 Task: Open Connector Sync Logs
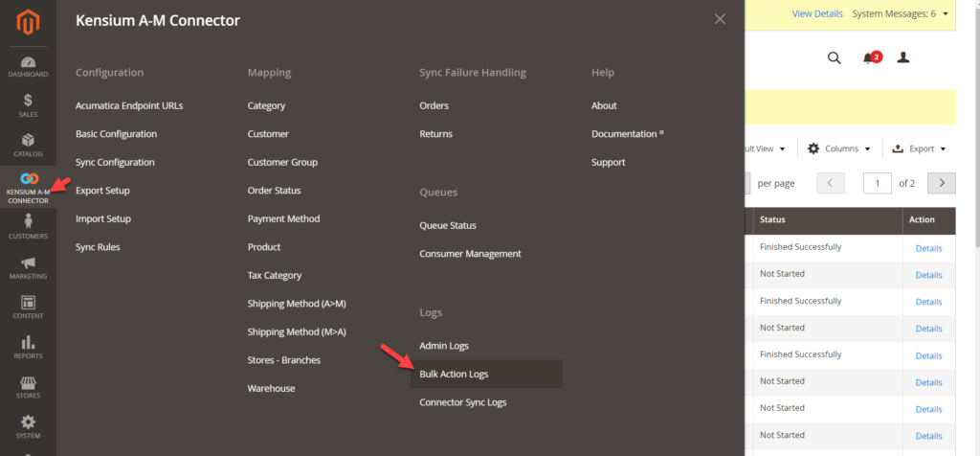[x=463, y=402]
